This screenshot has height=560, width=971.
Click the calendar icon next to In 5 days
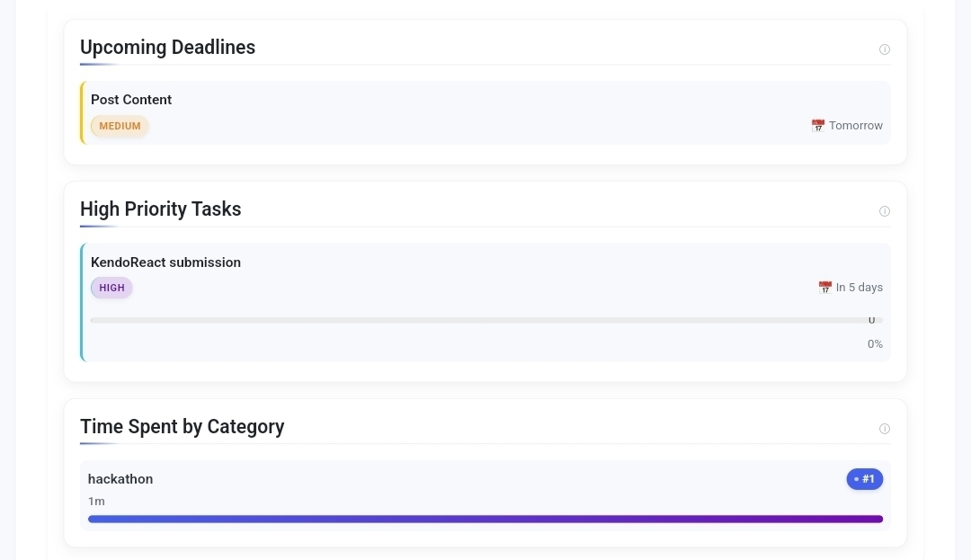[x=824, y=287]
